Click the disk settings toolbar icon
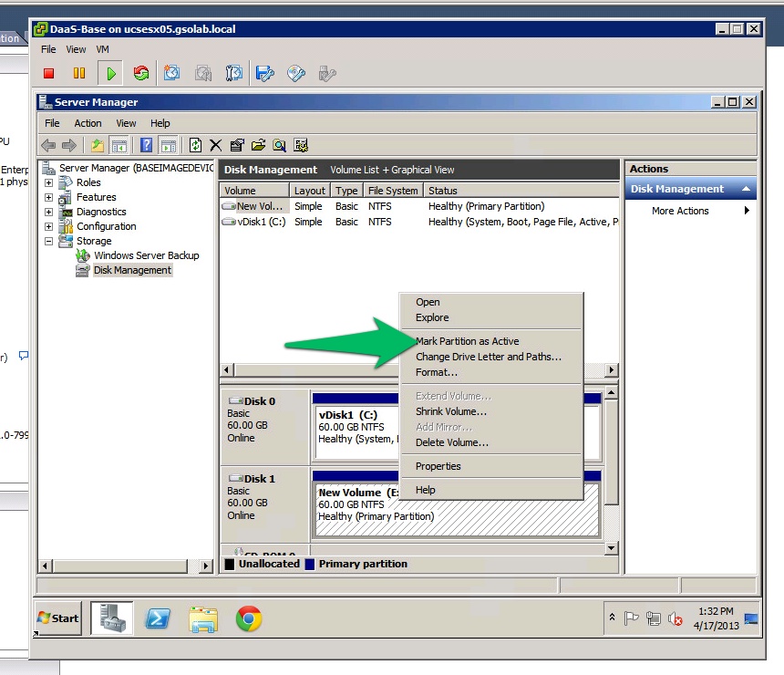 click(301, 146)
